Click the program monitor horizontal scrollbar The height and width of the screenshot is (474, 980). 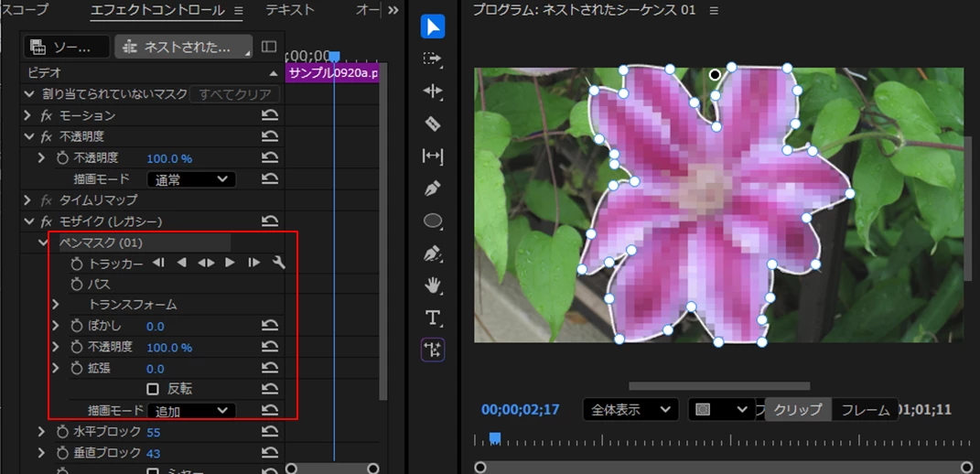[x=719, y=386]
